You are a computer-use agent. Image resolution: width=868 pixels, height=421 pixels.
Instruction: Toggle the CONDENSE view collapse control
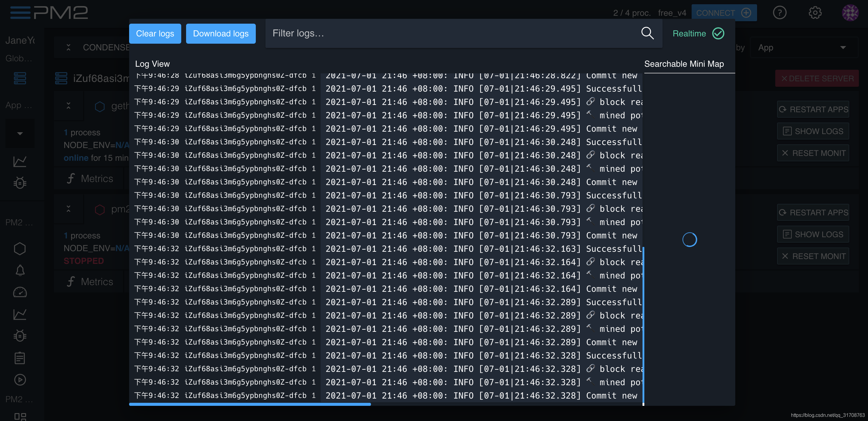[x=68, y=48]
